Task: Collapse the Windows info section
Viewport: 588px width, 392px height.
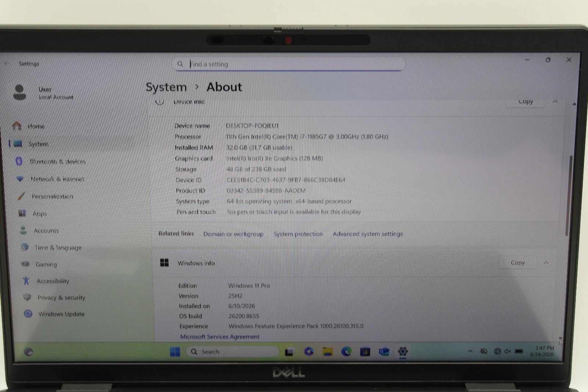Action: pos(546,263)
